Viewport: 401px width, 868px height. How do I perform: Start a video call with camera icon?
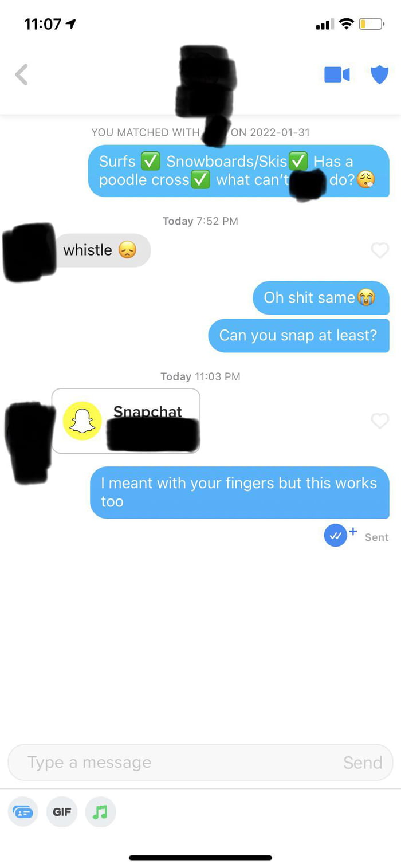[337, 74]
